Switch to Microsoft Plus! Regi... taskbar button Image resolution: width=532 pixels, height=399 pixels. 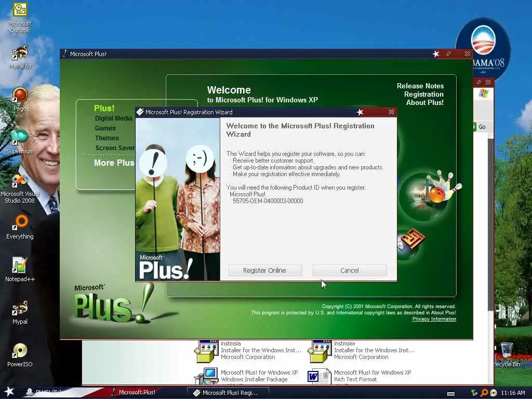pyautogui.click(x=228, y=393)
